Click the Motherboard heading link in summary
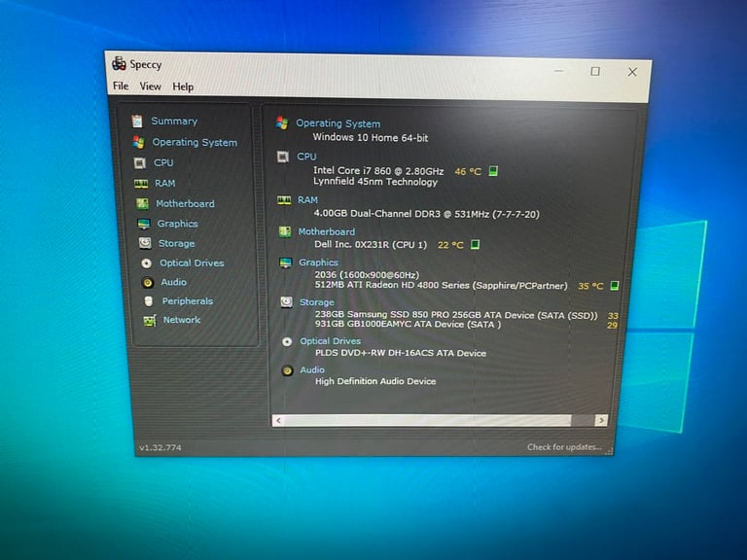Image resolution: width=747 pixels, height=560 pixels. click(x=327, y=232)
